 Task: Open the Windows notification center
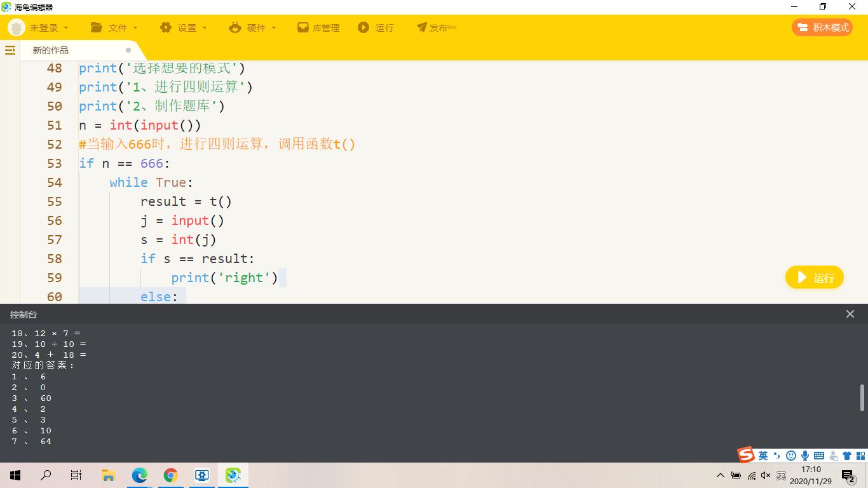pos(848,475)
